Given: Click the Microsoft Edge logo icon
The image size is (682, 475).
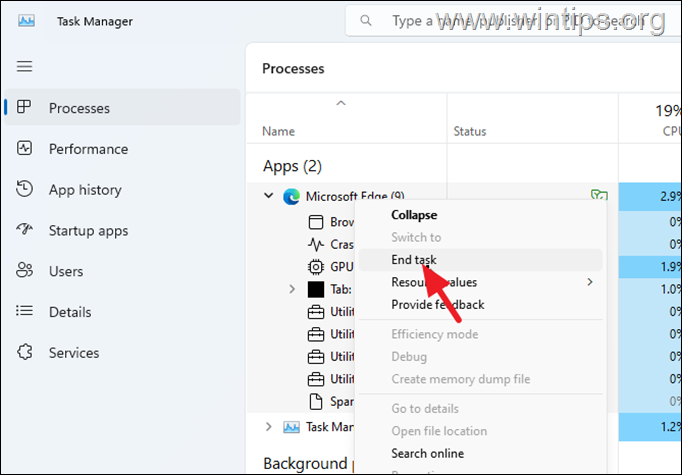Looking at the screenshot, I should (291, 197).
